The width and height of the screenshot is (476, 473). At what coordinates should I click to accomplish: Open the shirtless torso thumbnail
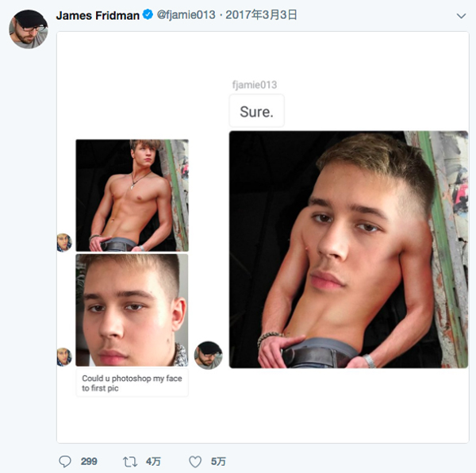tap(132, 195)
